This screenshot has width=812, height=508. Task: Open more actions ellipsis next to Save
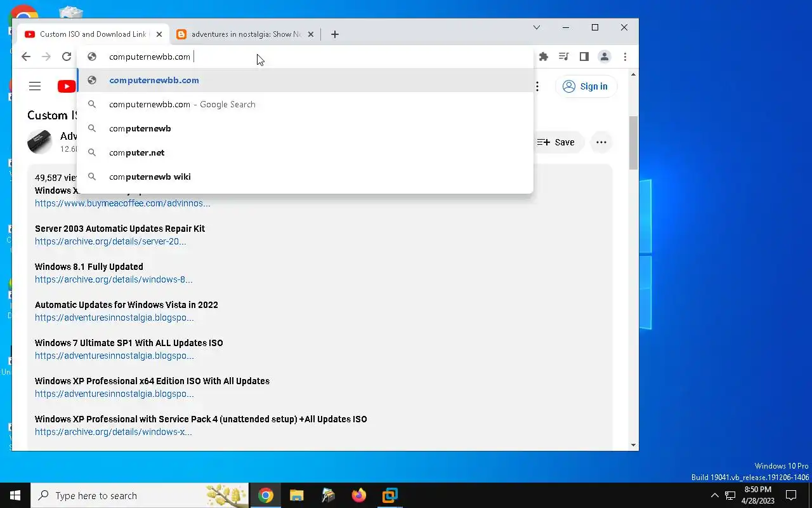(x=601, y=142)
